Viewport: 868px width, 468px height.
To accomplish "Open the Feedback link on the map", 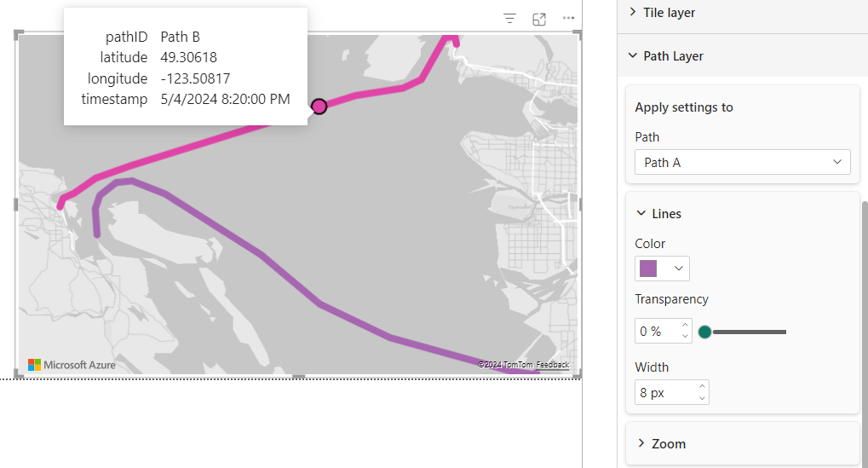I will (x=553, y=365).
